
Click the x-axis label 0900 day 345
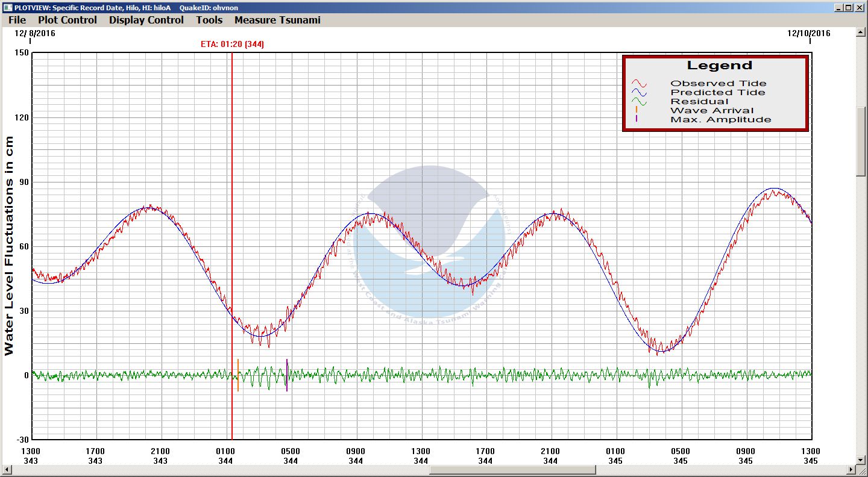746,456
